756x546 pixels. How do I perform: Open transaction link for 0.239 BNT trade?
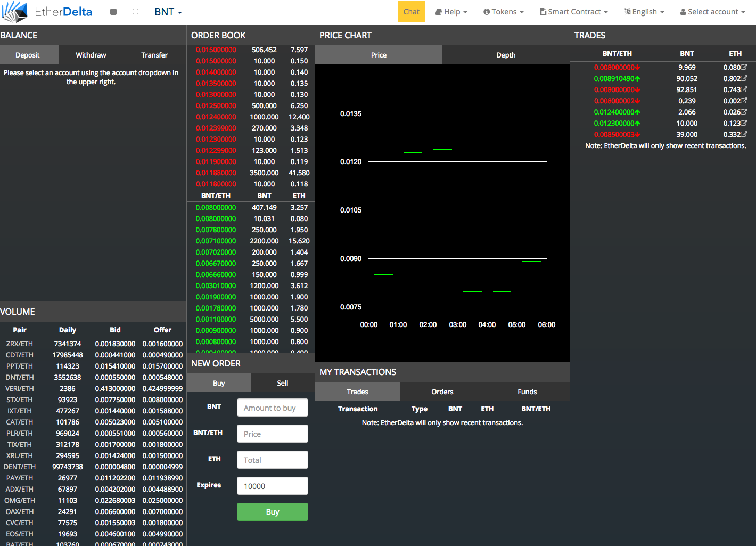point(744,101)
